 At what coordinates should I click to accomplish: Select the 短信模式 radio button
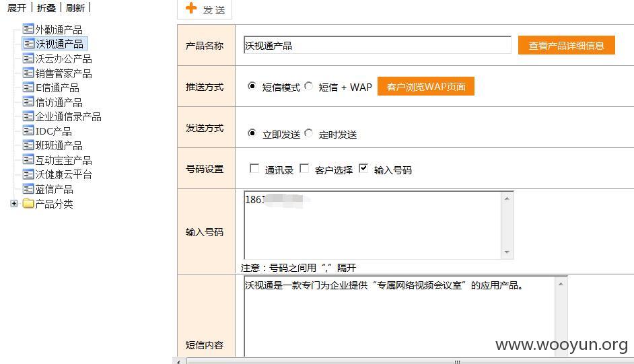[252, 86]
